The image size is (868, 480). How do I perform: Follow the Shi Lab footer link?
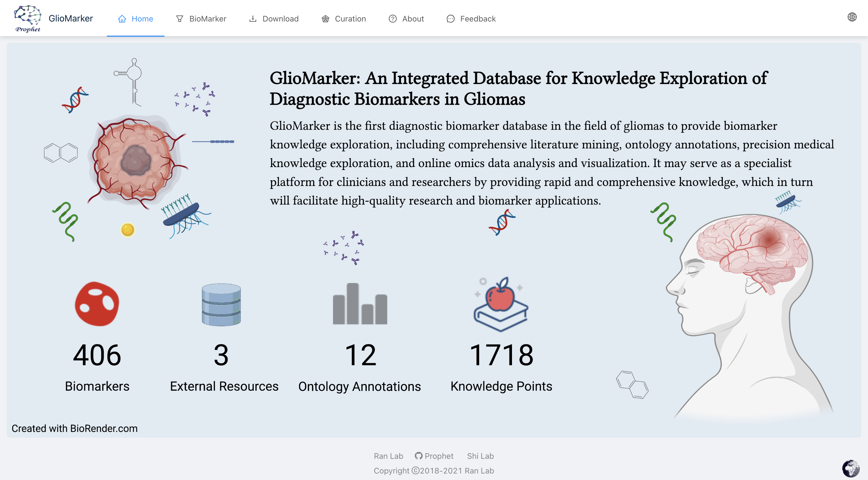tap(480, 456)
